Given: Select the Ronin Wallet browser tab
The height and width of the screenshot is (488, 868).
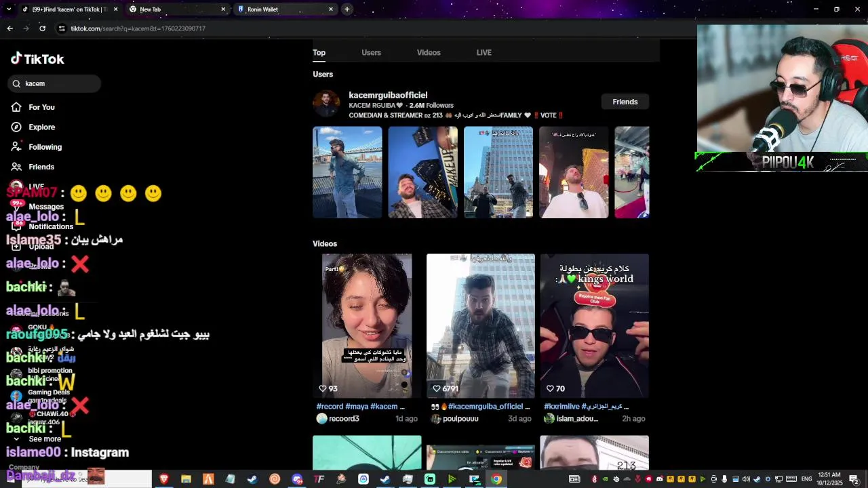Looking at the screenshot, I should (285, 9).
